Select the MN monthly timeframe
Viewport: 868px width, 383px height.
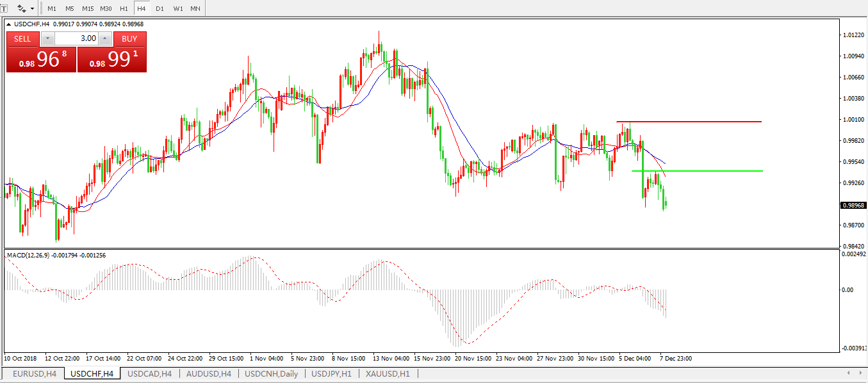[x=195, y=9]
